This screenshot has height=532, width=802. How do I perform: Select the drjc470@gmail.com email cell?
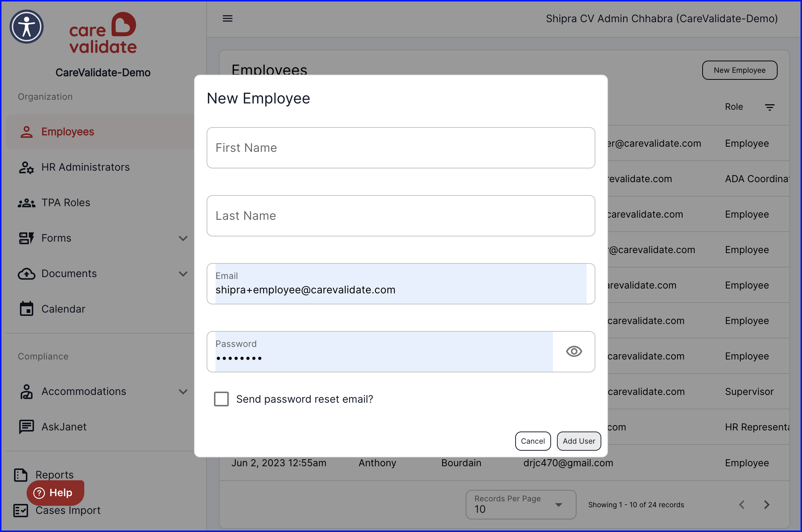coord(568,463)
